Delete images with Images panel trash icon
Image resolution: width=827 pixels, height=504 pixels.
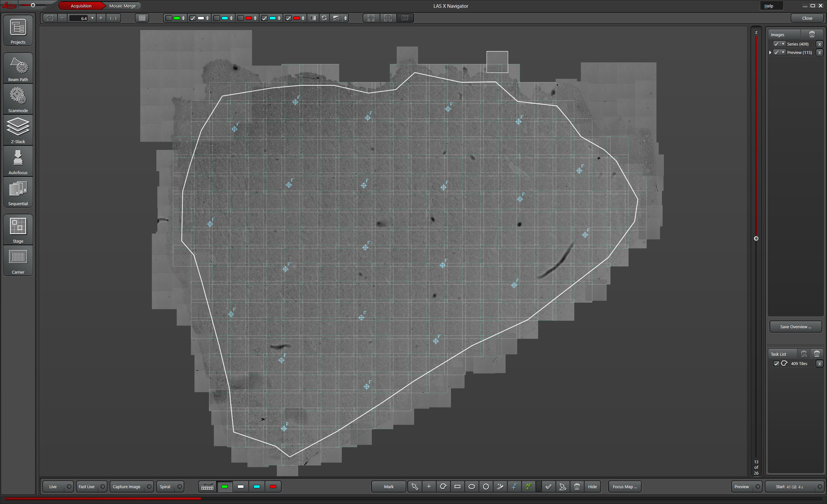pyautogui.click(x=812, y=34)
